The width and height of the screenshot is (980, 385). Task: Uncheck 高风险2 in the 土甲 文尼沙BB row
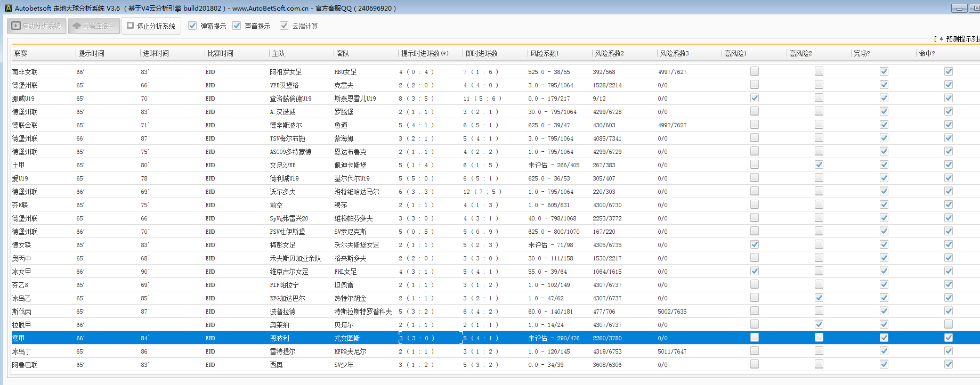click(819, 165)
